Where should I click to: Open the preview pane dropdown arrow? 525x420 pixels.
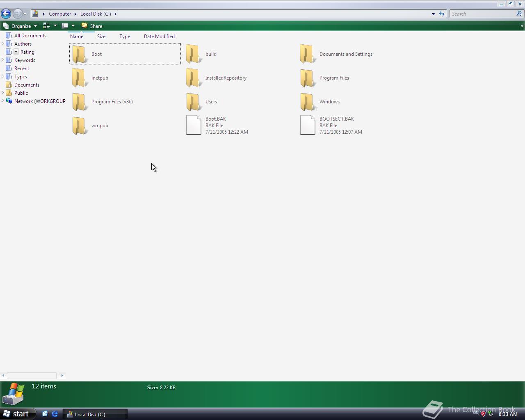point(73,26)
